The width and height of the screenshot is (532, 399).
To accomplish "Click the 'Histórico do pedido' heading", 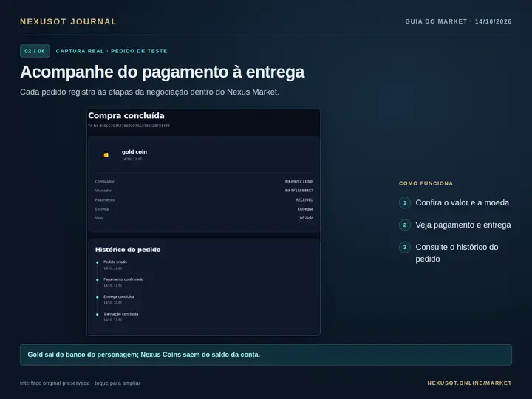I will tap(128, 250).
